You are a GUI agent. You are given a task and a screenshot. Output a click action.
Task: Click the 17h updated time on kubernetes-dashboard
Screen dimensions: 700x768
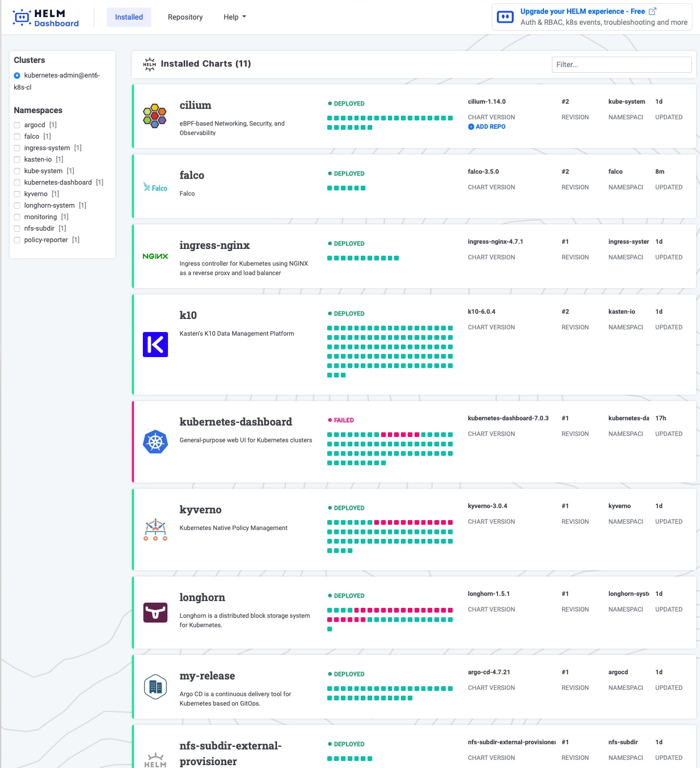(661, 418)
